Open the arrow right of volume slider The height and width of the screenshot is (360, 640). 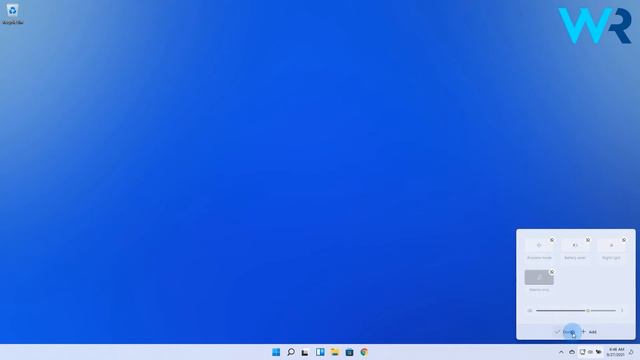pyautogui.click(x=622, y=311)
